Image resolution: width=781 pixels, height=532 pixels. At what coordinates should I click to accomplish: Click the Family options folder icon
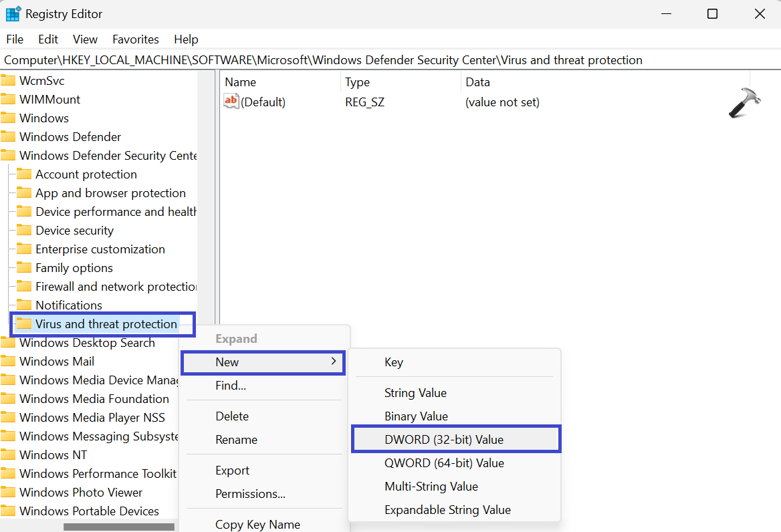click(25, 268)
